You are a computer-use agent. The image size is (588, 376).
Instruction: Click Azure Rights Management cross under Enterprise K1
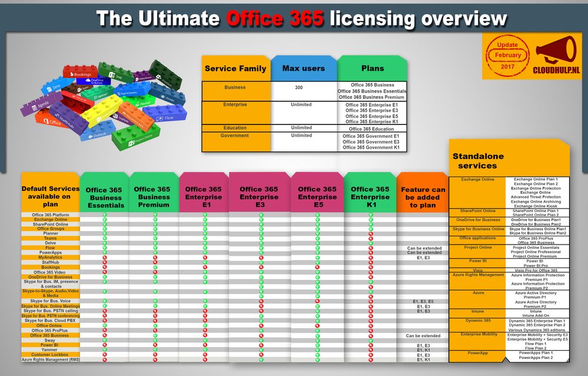point(371,359)
